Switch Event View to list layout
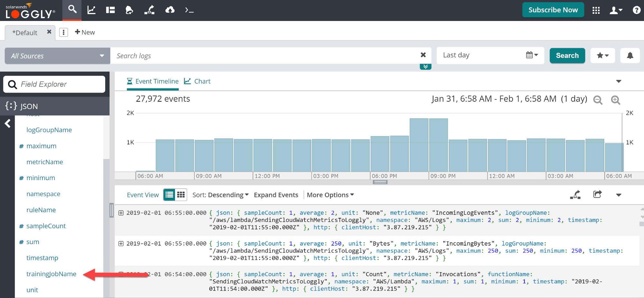Screen dimensions: 644x298 click(x=169, y=195)
